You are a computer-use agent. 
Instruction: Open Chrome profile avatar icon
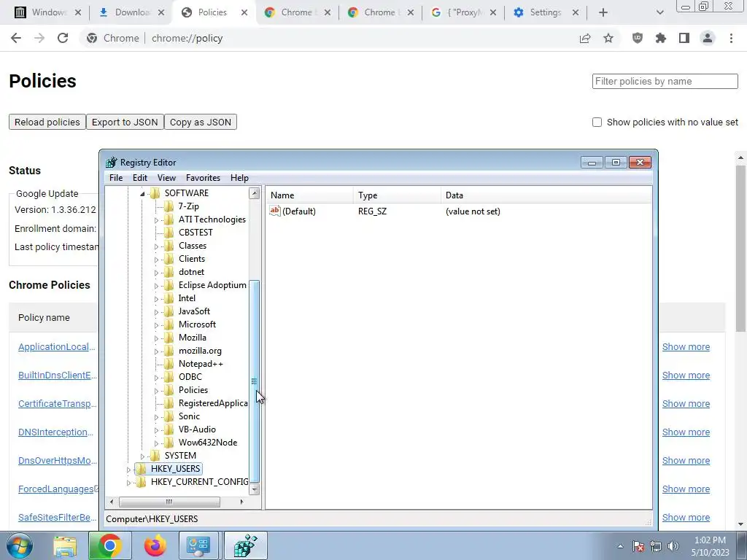click(x=708, y=38)
